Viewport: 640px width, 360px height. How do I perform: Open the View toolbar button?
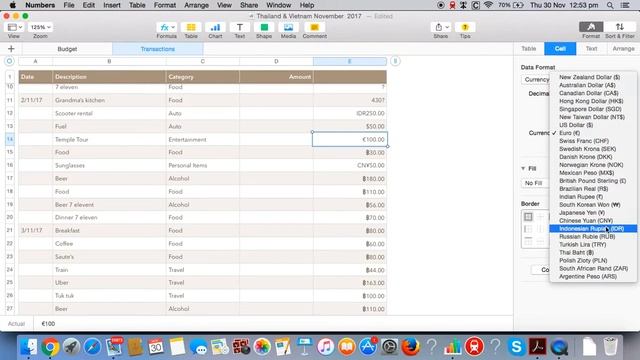pos(13,27)
